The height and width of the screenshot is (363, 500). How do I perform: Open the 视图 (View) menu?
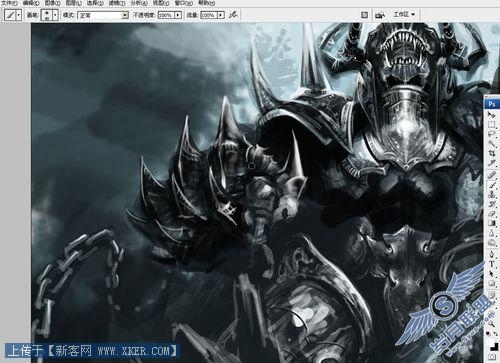(x=161, y=3)
